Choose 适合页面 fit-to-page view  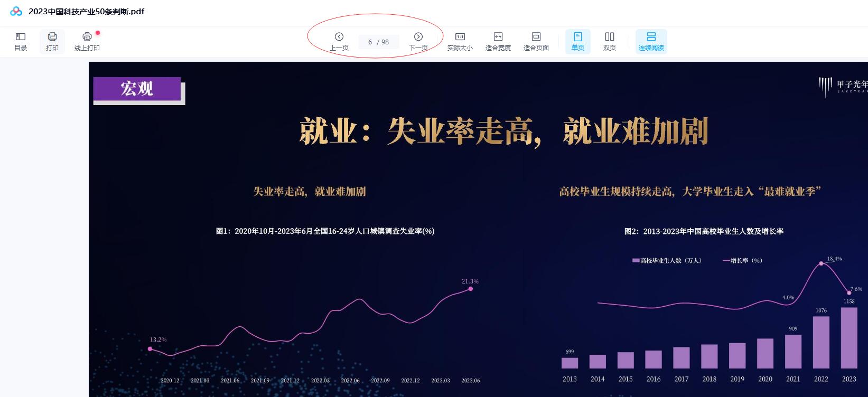pos(536,41)
